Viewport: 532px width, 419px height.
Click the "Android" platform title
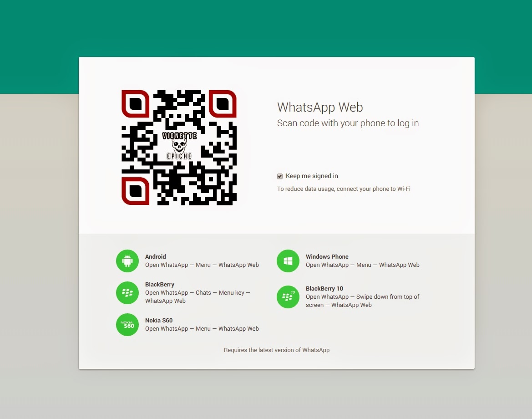[155, 257]
